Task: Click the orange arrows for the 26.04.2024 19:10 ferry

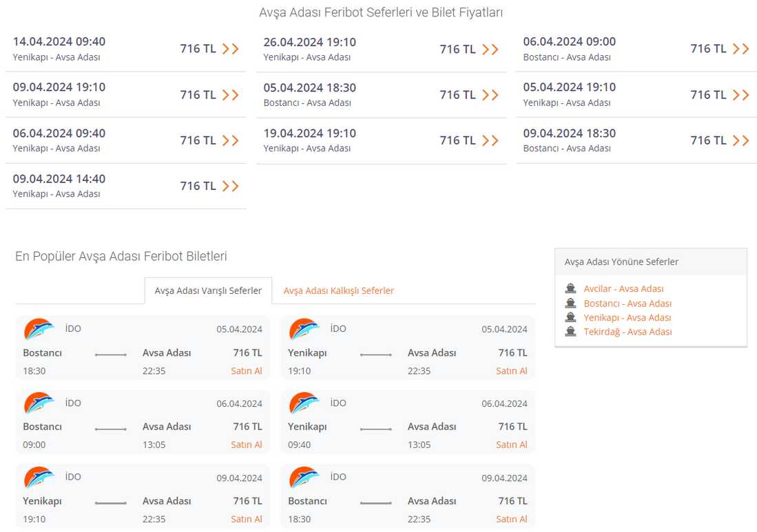Action: click(x=490, y=50)
